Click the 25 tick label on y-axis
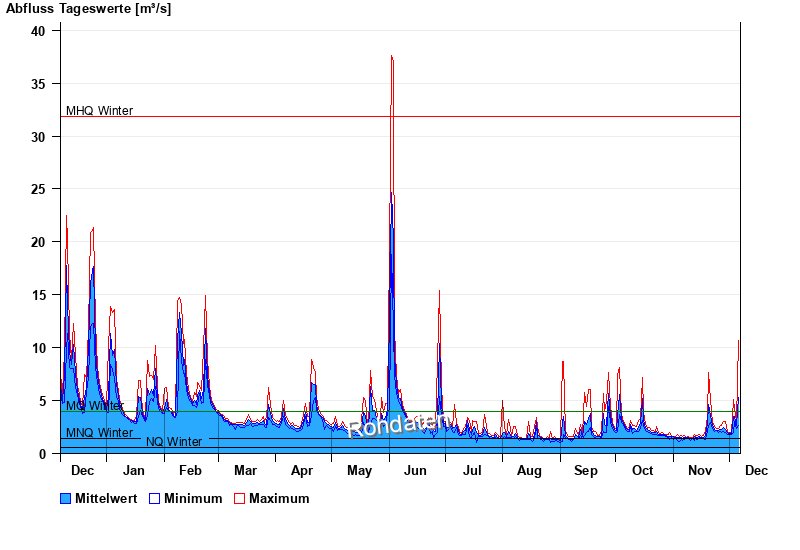 click(38, 189)
